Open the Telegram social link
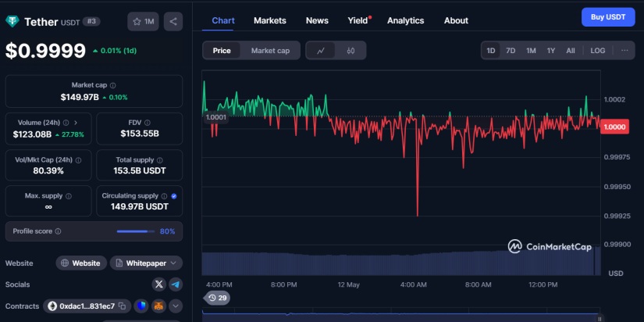Image resolution: width=644 pixels, height=322 pixels. click(176, 284)
